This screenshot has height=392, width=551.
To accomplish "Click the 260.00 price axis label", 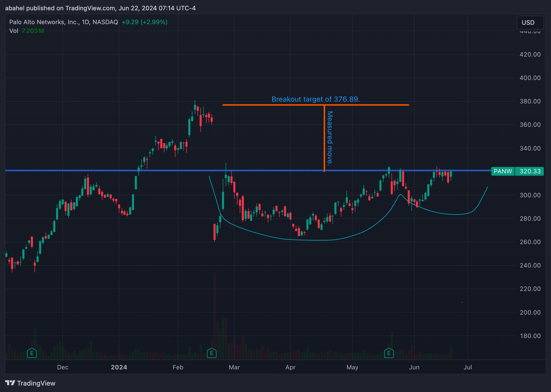I will click(x=530, y=242).
